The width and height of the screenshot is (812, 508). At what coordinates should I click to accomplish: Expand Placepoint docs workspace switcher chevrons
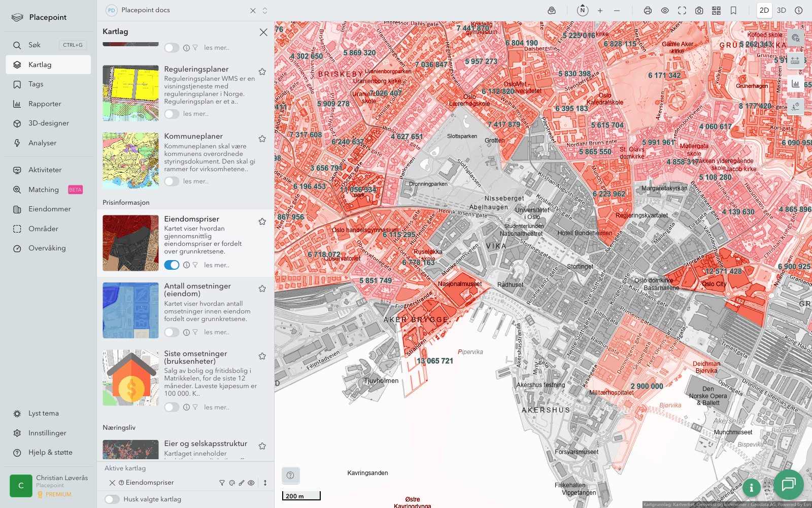tap(265, 11)
